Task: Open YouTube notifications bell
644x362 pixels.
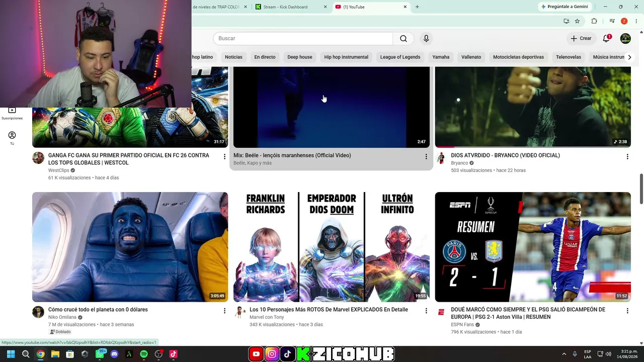Action: (607, 39)
